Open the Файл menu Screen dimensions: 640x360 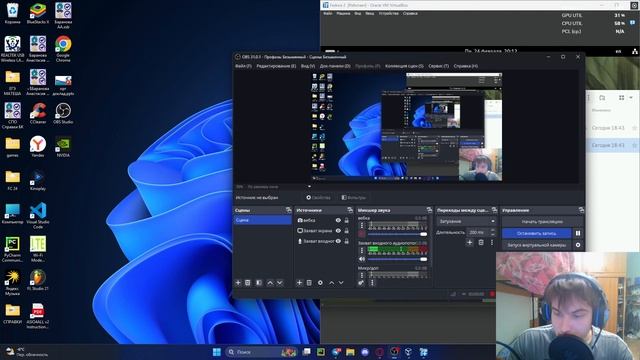[x=243, y=66]
